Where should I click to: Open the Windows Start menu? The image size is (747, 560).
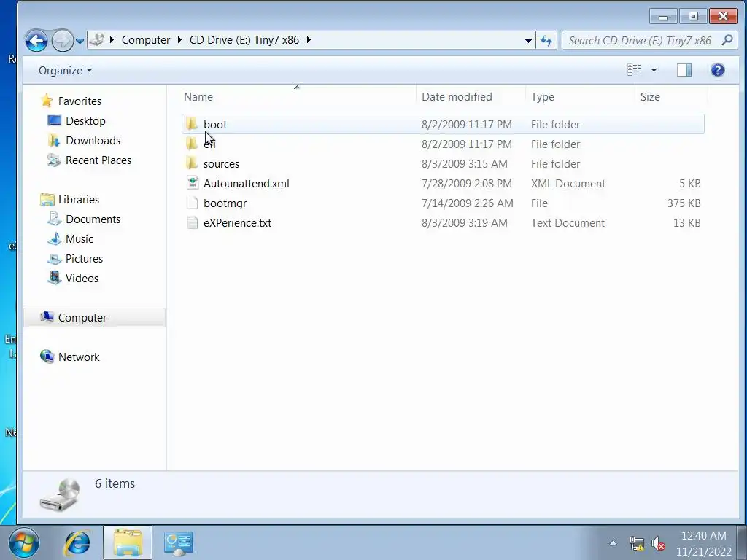coord(24,542)
